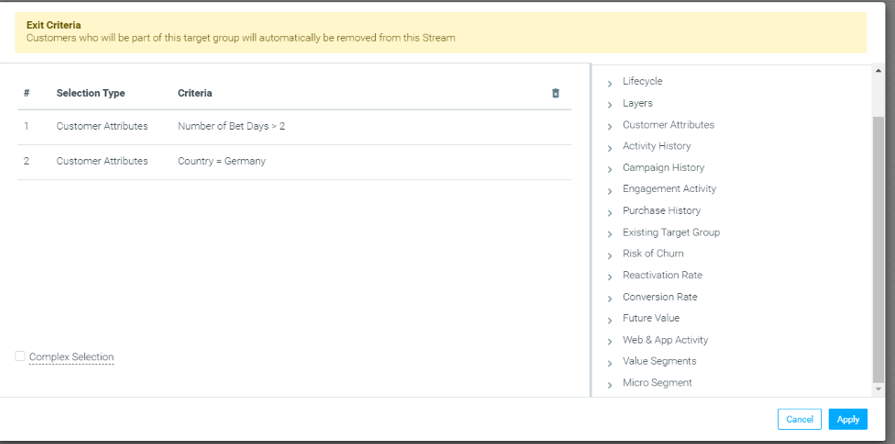Viewport: 895px width, 444px height.
Task: Click the scrollbar up arrow
Action: coord(878,70)
